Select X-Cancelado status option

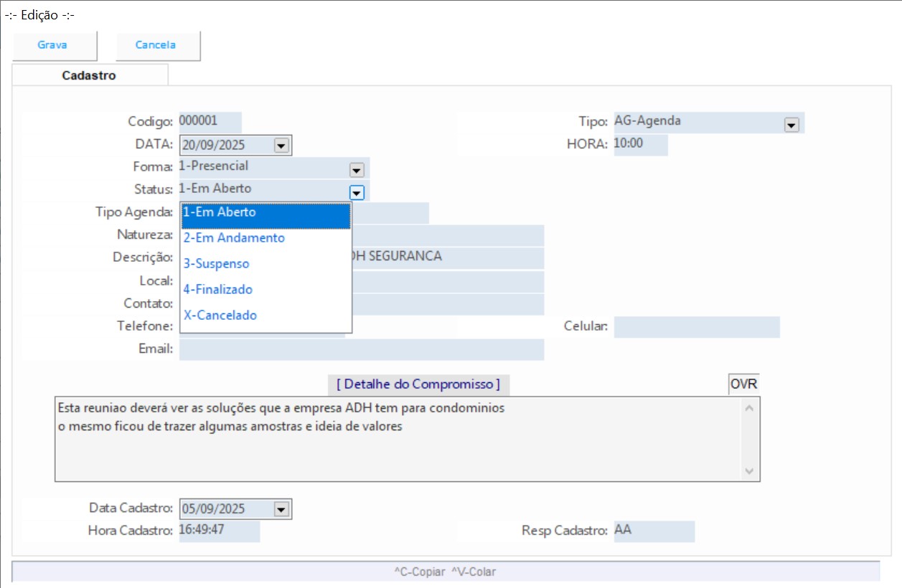266,316
